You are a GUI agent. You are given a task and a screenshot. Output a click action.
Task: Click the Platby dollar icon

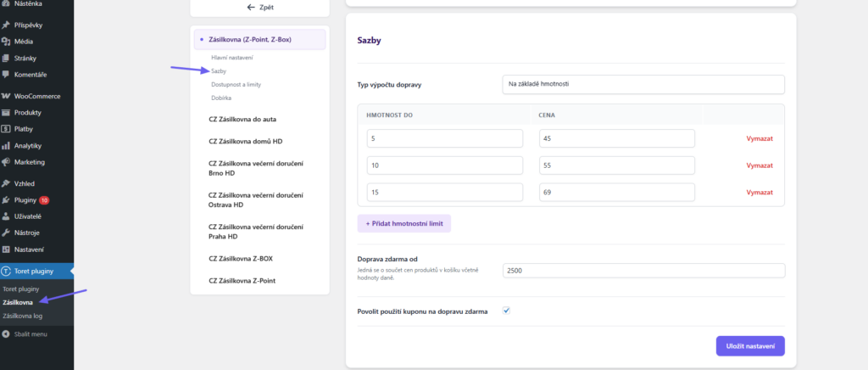tap(6, 129)
